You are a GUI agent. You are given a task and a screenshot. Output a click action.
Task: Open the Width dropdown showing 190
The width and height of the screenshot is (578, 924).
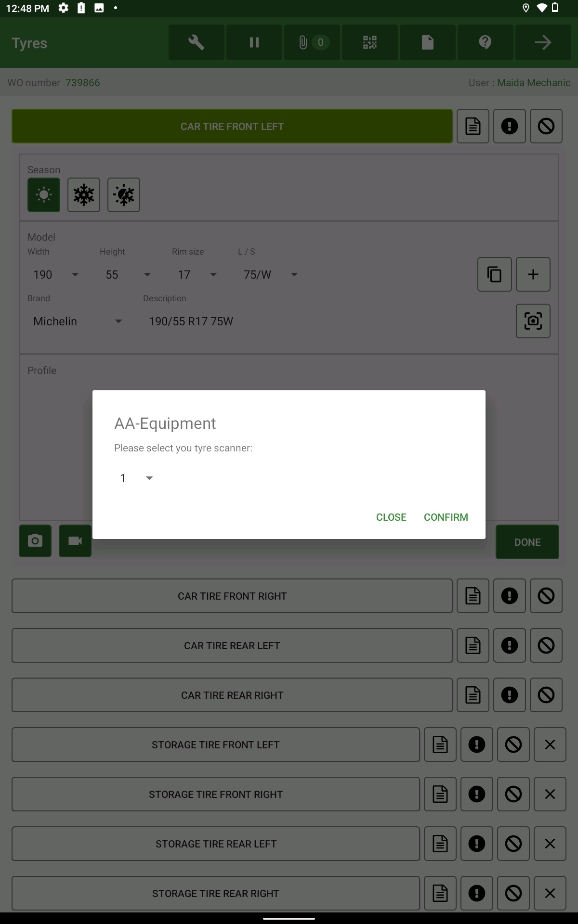click(55, 275)
